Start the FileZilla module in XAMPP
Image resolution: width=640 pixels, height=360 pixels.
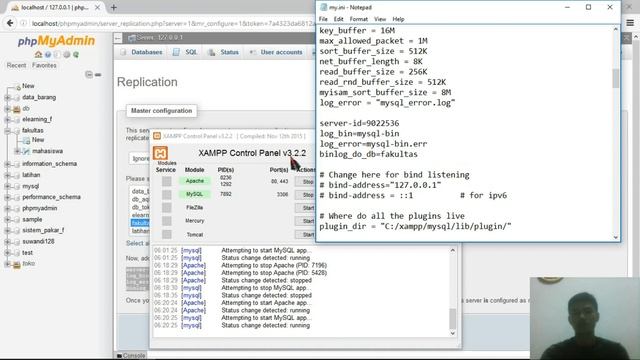[x=306, y=208]
